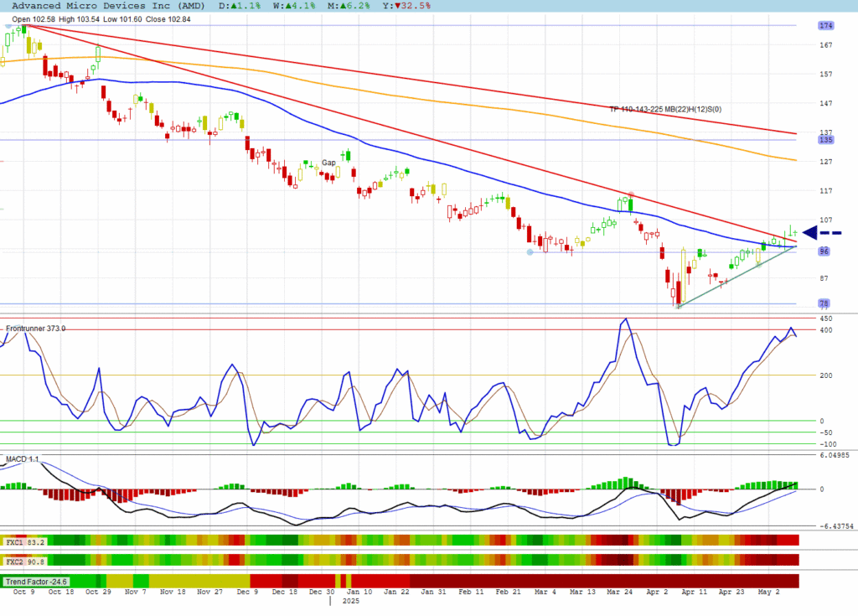The height and width of the screenshot is (616, 858).
Task: Click the -100 Frontrunner axis label
Action: pos(828,445)
